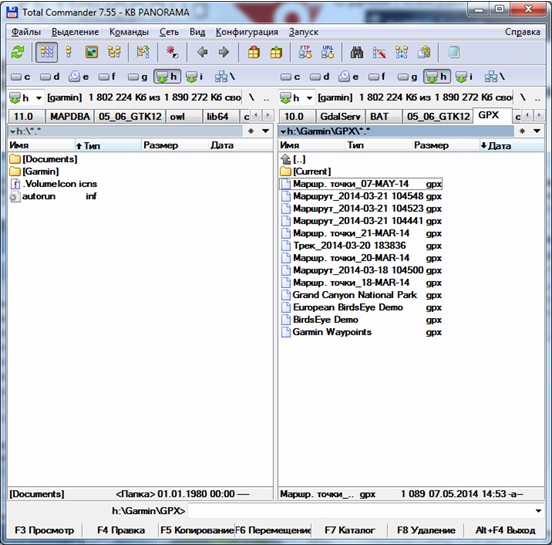Click the F4 Правка button

point(121,530)
